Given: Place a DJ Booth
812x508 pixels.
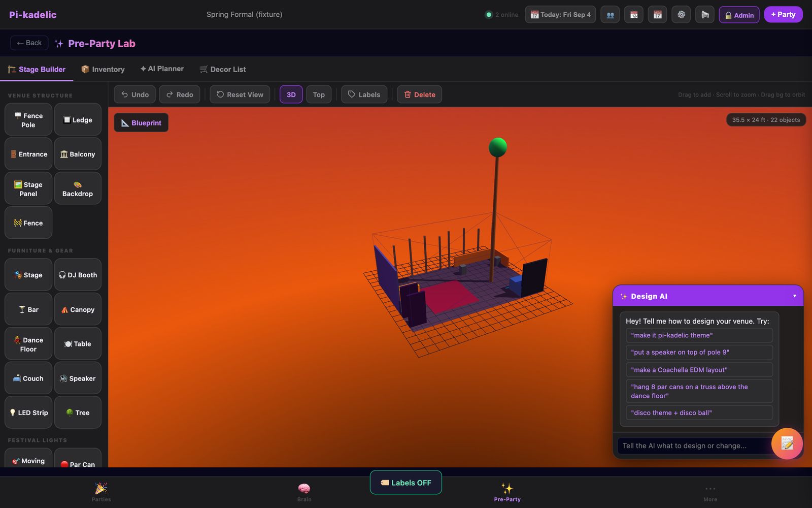Looking at the screenshot, I should [x=78, y=275].
